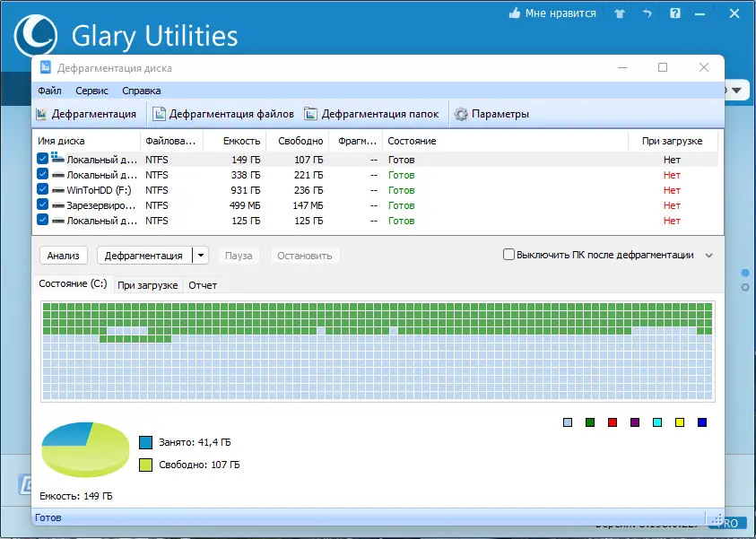Uncheck the 125 ГБ local disk checkbox
The image size is (756, 539).
coord(42,220)
